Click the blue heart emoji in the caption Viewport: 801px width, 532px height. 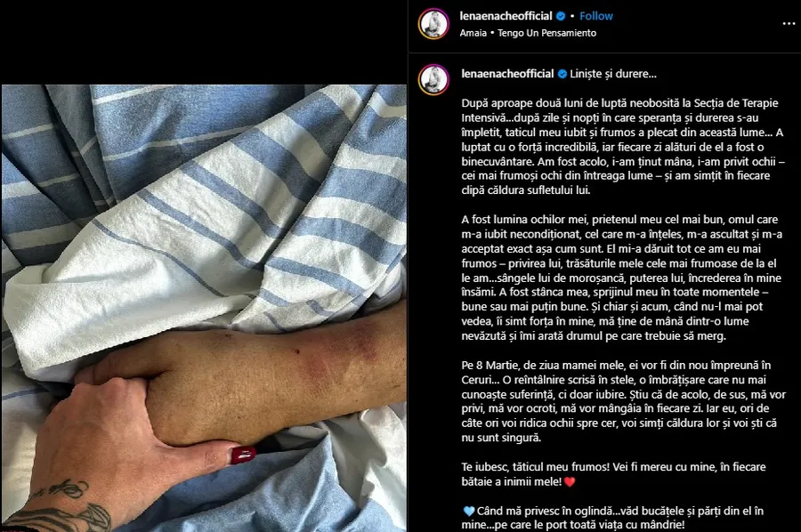click(x=468, y=511)
